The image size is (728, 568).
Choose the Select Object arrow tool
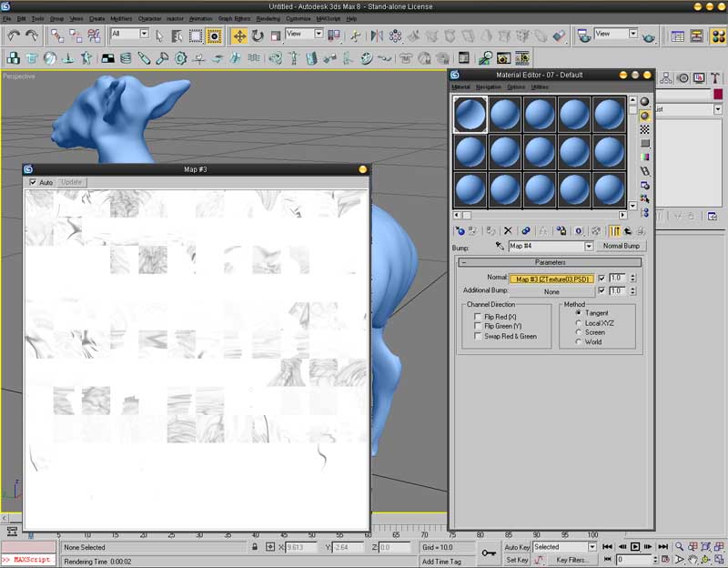pos(159,35)
